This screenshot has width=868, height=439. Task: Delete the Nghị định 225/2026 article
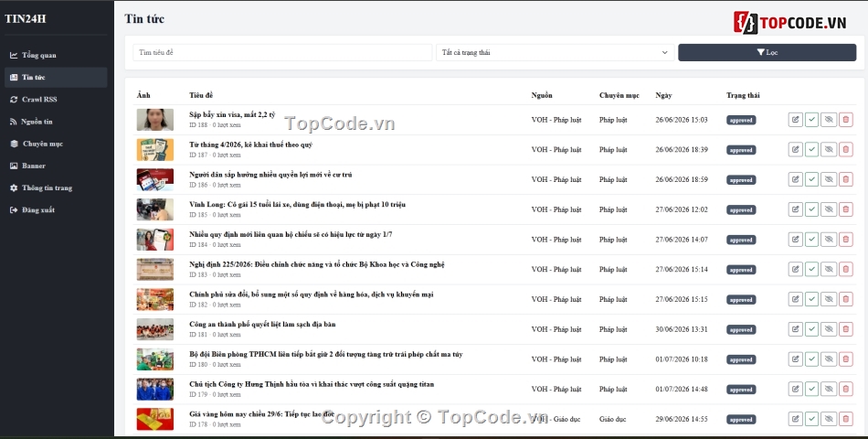click(x=845, y=270)
